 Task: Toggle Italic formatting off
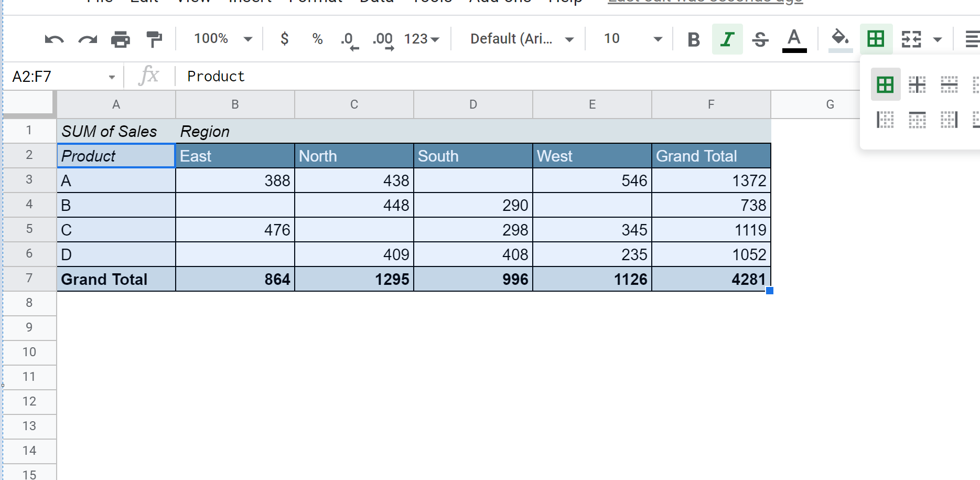click(x=727, y=39)
